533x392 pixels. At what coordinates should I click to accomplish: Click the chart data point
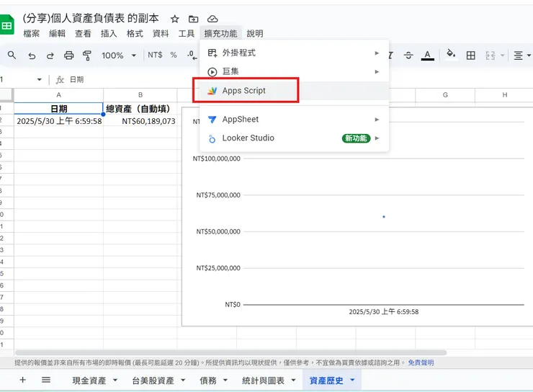384,217
